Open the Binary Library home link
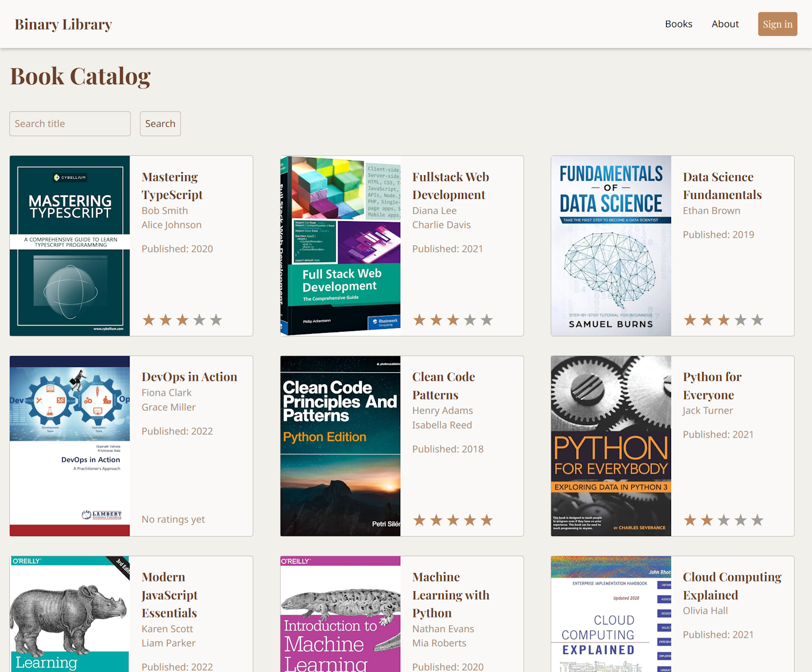Image resolution: width=812 pixels, height=672 pixels. coord(63,23)
